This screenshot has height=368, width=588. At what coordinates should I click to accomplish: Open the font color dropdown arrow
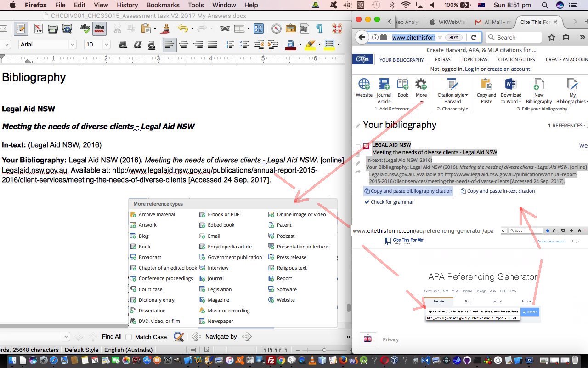click(x=300, y=45)
